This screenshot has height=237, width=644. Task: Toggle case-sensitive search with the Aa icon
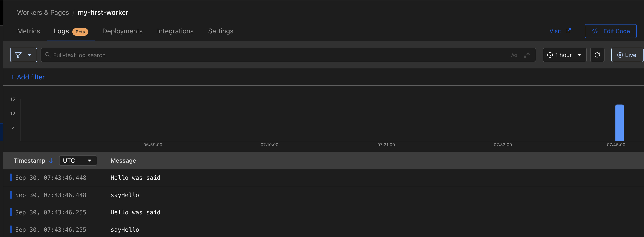tap(514, 55)
